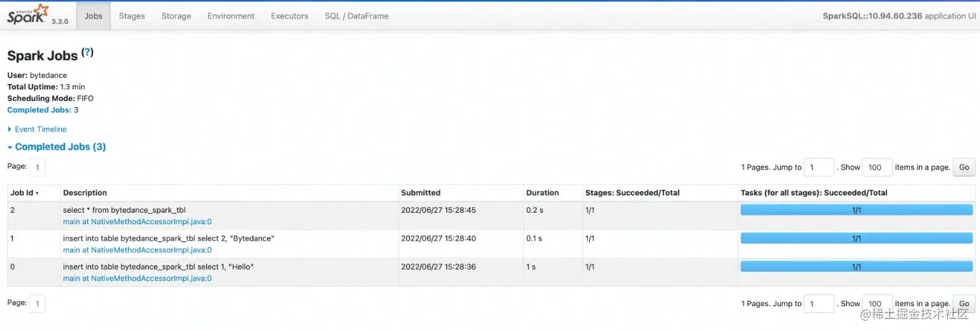Open description of insert select 1 "Hello" job
Image resolution: width=980 pixels, height=332 pixels.
(x=158, y=267)
